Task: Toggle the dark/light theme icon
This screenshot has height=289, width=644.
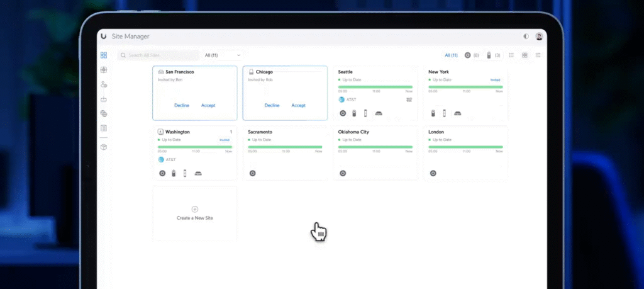Action: [x=526, y=37]
